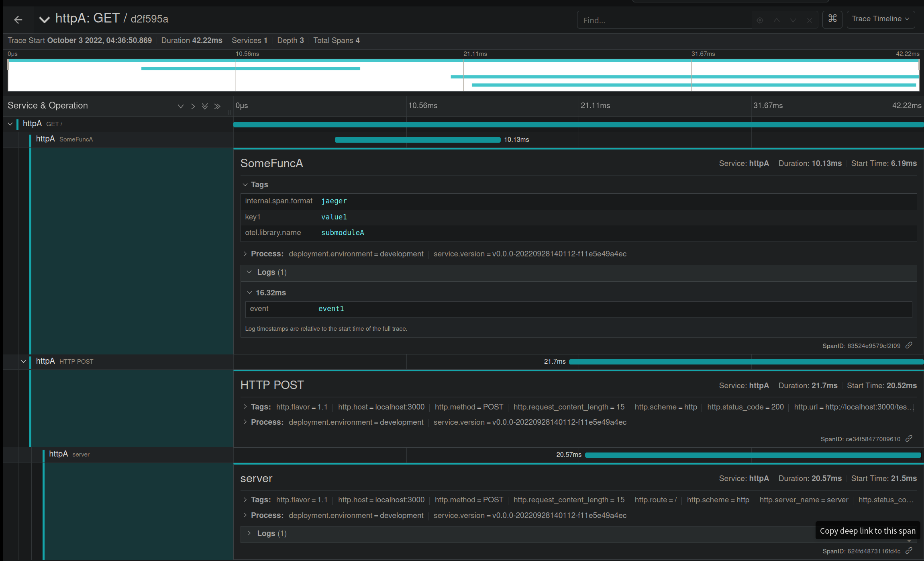
Task: Click the key1 tag value value1
Action: tap(334, 217)
